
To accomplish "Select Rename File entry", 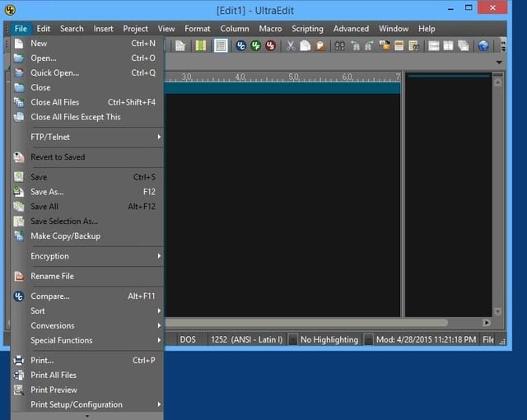I will [x=87, y=276].
